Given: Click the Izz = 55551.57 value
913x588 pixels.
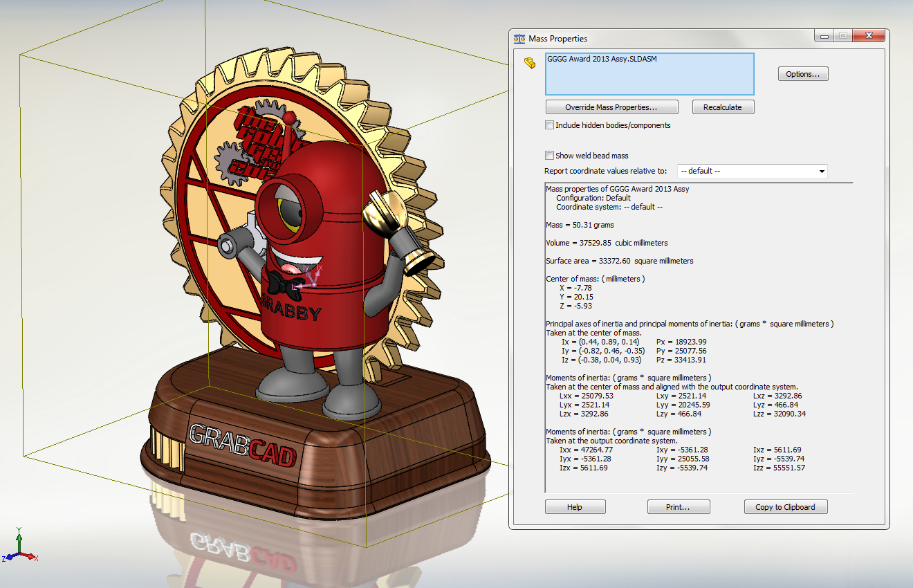Looking at the screenshot, I should [x=779, y=468].
